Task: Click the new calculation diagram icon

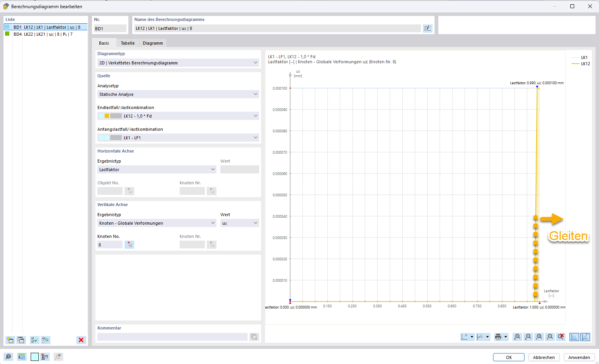Action: [x=10, y=340]
